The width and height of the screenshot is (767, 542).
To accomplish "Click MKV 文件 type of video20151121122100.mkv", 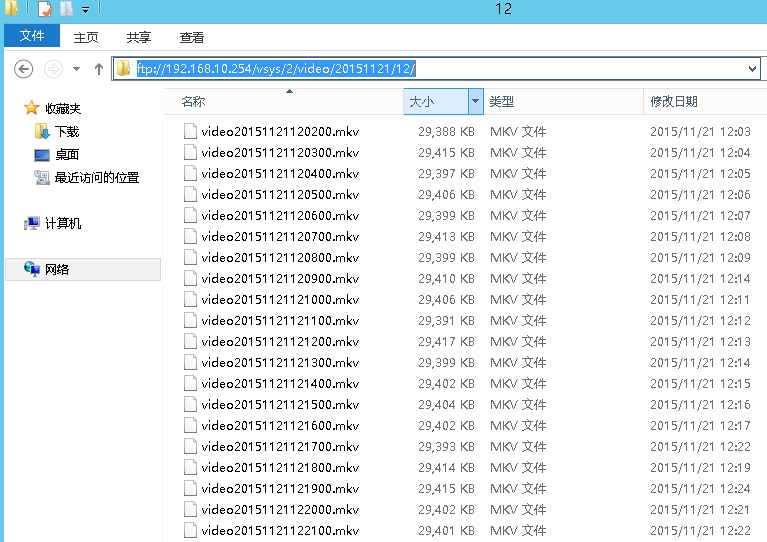I will [x=518, y=530].
